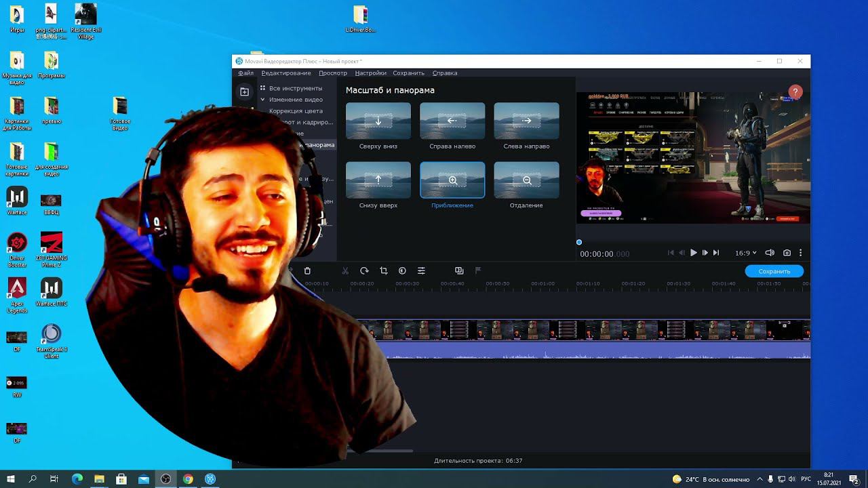Play the preview video
Viewport: 868px width, 488px height.
(x=693, y=253)
